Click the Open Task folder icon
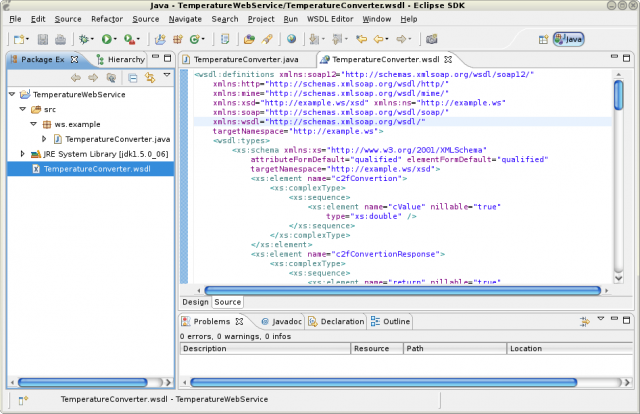Screen dimensions: 640x414 (249, 39)
